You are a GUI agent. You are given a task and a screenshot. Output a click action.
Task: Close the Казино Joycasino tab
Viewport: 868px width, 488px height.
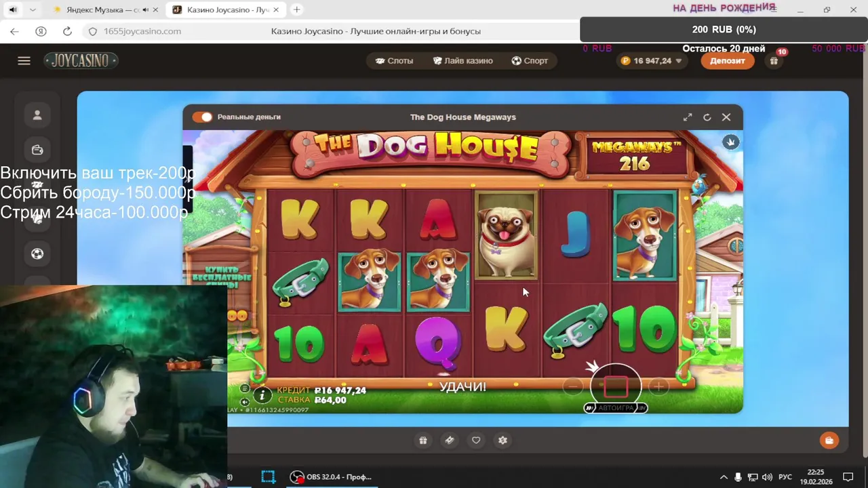[277, 10]
